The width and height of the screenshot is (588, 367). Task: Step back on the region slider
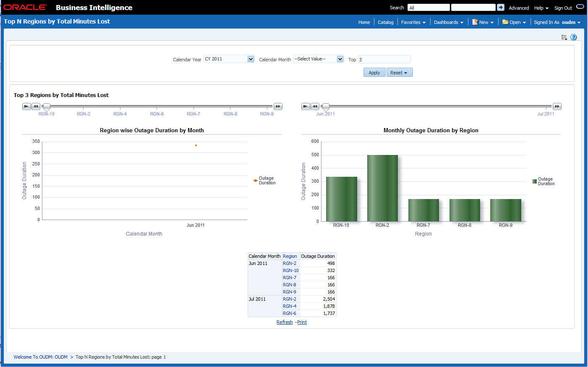click(x=36, y=107)
